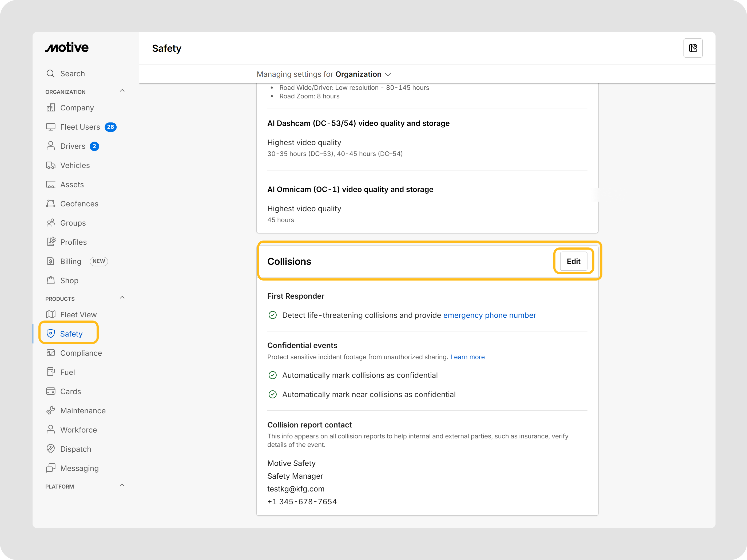Collapse the PLATFORM sidebar section
This screenshot has height=560, width=747.
pos(122,485)
